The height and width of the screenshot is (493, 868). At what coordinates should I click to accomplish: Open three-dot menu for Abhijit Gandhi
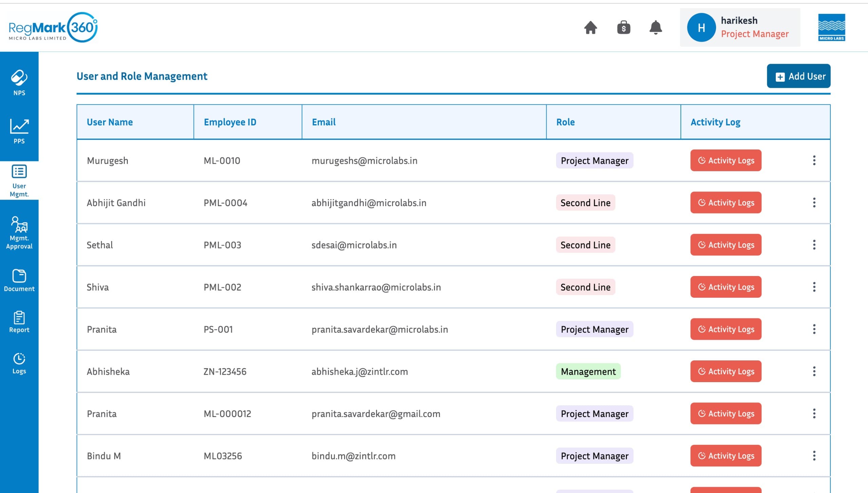pos(814,203)
